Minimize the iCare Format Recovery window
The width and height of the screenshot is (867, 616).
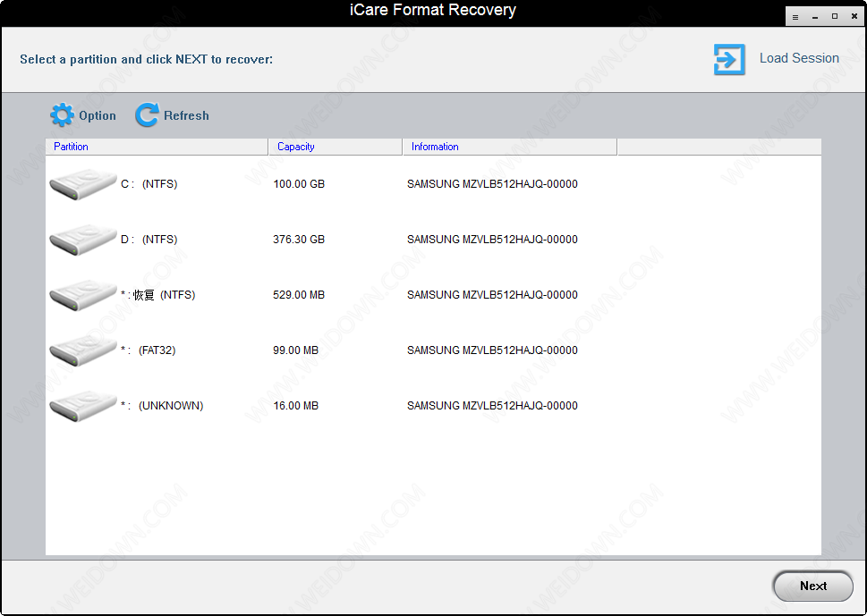[815, 17]
